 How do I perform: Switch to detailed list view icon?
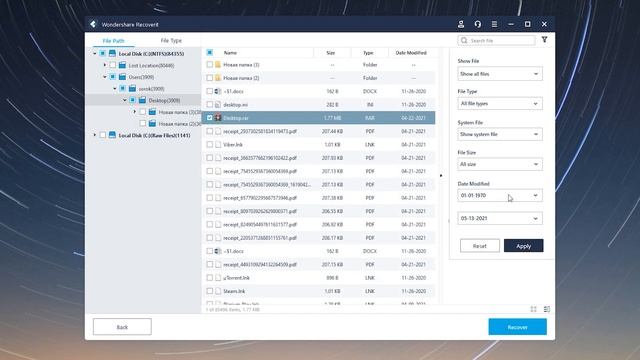coord(547,309)
